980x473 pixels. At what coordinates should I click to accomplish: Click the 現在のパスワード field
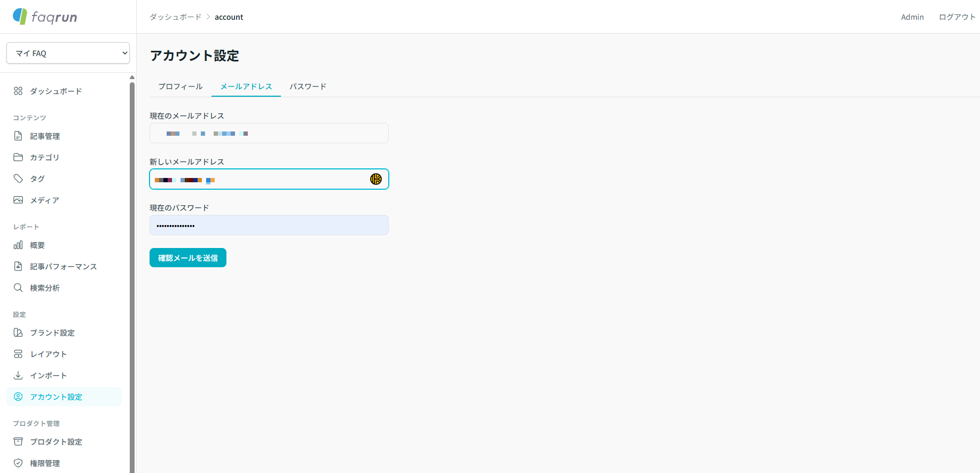(x=269, y=225)
